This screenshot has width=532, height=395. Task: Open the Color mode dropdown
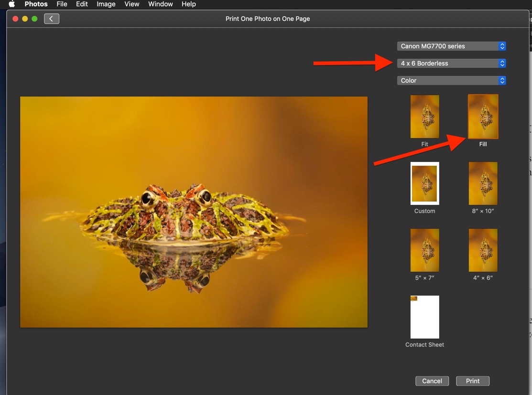[451, 81]
